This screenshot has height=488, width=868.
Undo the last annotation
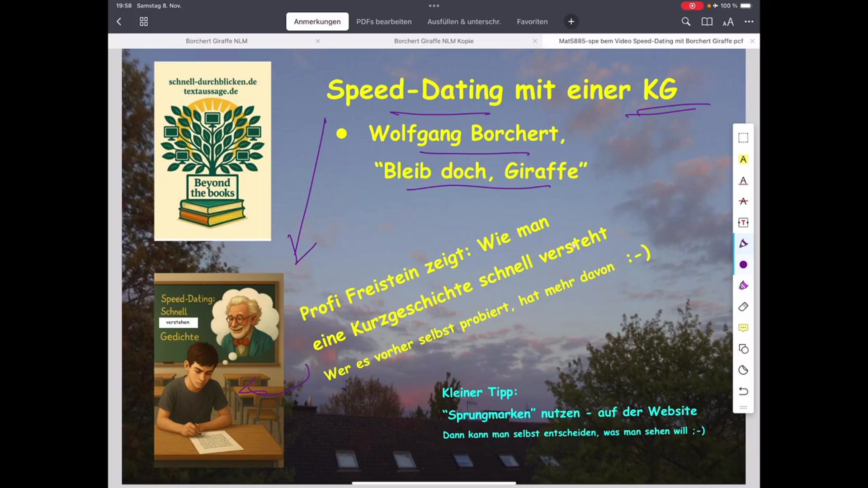point(743,391)
